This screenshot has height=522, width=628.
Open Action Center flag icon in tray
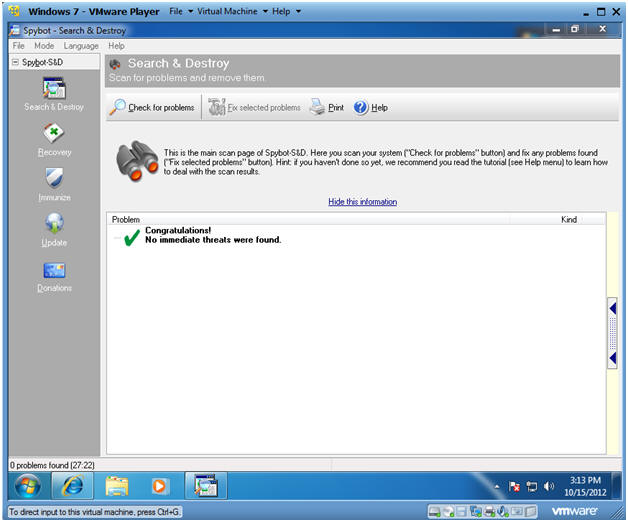pos(514,487)
